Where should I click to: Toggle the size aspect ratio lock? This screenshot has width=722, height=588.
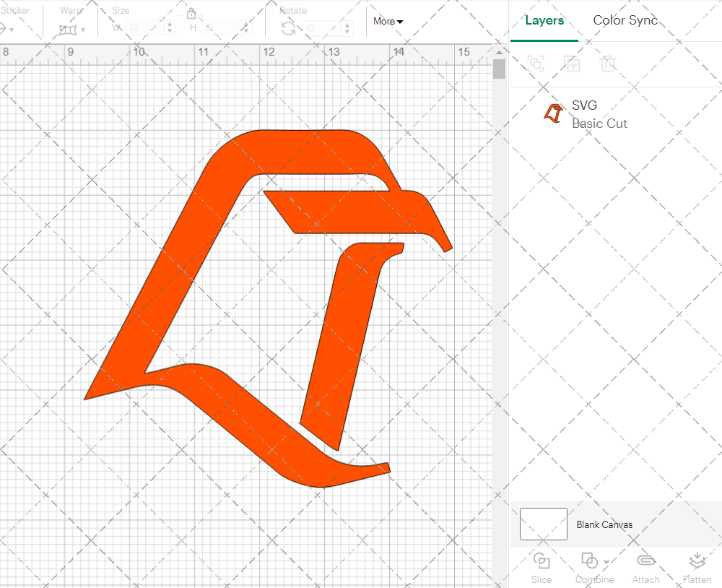pyautogui.click(x=191, y=14)
